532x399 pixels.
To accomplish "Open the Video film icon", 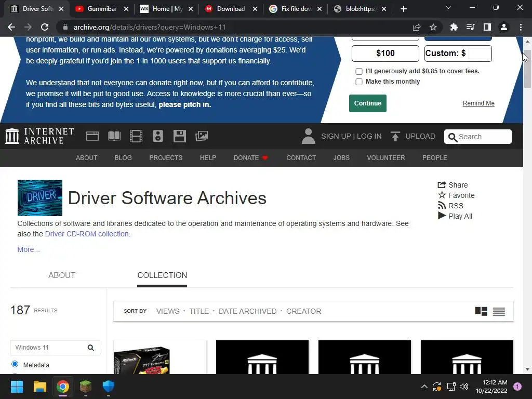I will click(136, 137).
